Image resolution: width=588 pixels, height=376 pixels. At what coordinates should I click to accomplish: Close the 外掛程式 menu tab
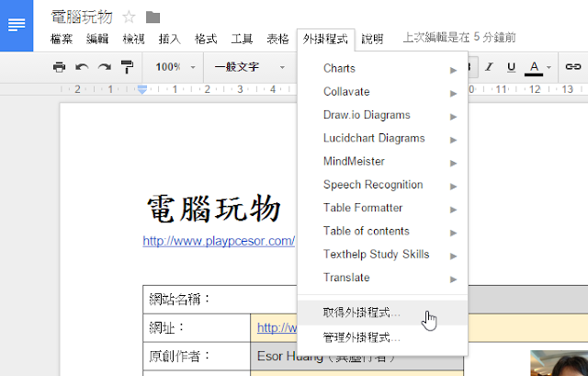coord(325,40)
